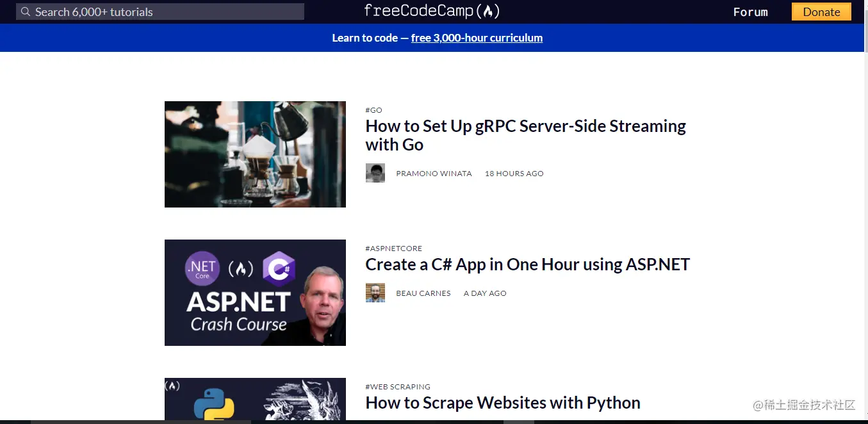Open the freeCodeCamp logo home link

[x=432, y=11]
